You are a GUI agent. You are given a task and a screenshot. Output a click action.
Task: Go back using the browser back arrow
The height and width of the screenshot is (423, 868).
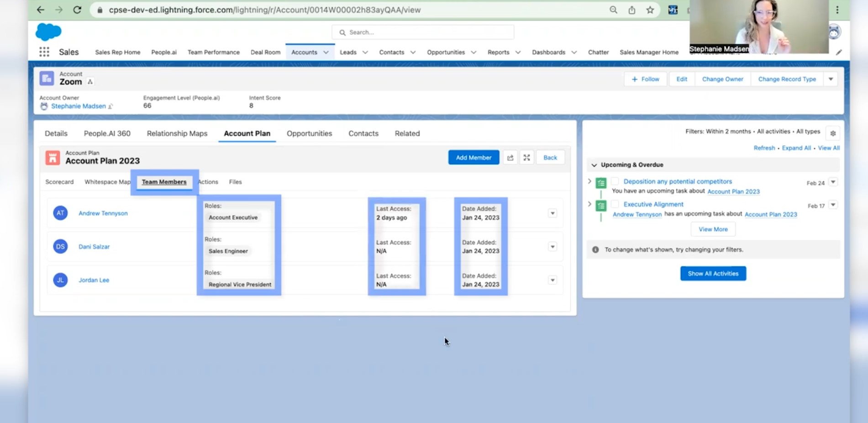tap(41, 10)
